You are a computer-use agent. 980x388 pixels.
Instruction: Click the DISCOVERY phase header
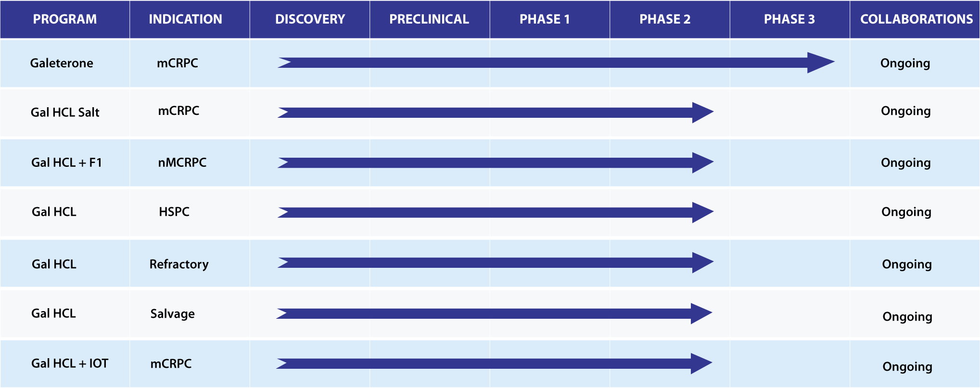pyautogui.click(x=310, y=19)
